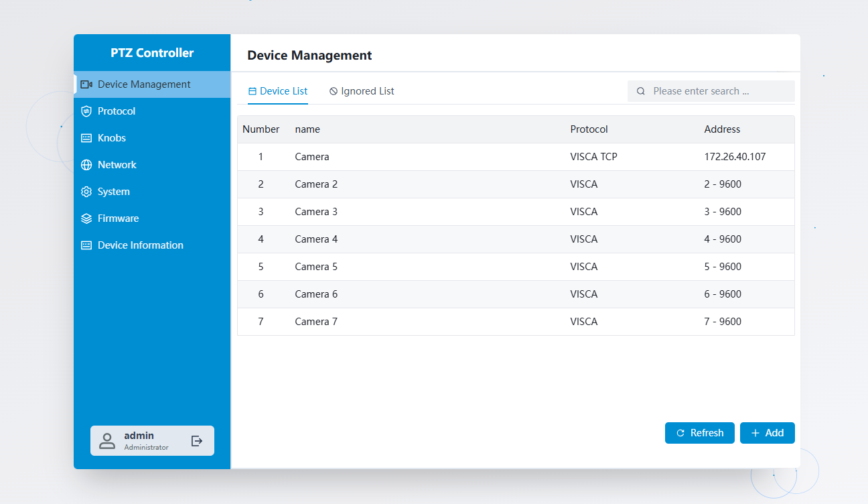The image size is (868, 504).
Task: Click the Device Management page heading
Action: [309, 56]
